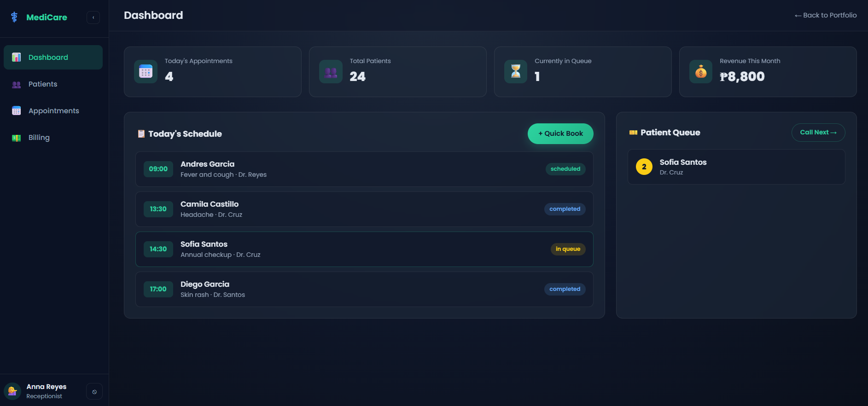The image size is (868, 406).
Task: Open Camila Castillo's appointment
Action: [364, 209]
